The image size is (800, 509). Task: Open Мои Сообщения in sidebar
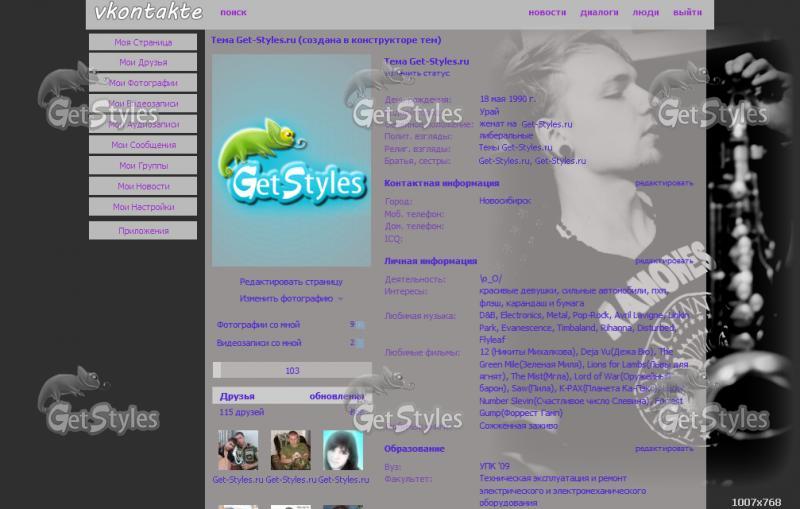point(143,145)
